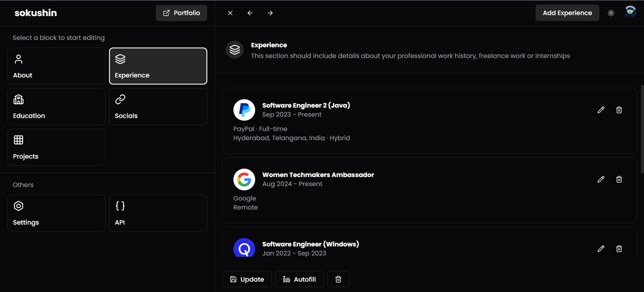Edit the Women Techmakers Ambassador entry
Viewport: 644px width, 292px height.
coord(601,179)
